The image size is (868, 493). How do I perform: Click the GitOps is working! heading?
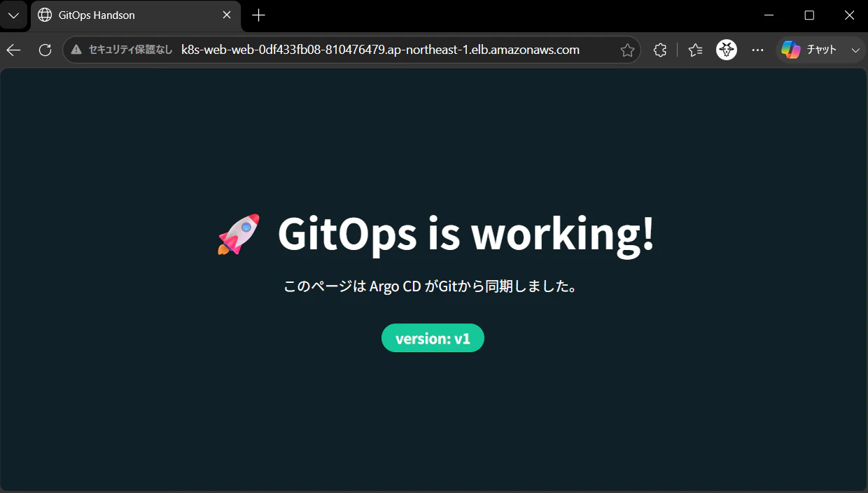click(x=466, y=234)
